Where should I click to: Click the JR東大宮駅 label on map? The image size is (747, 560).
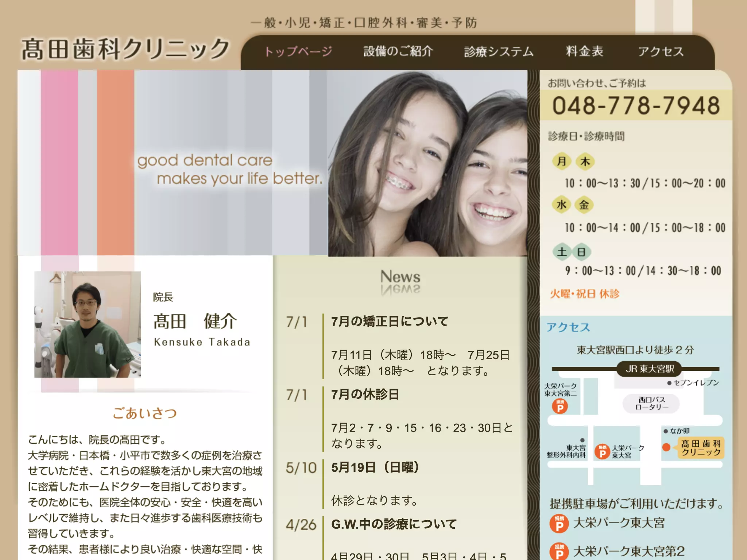(650, 369)
